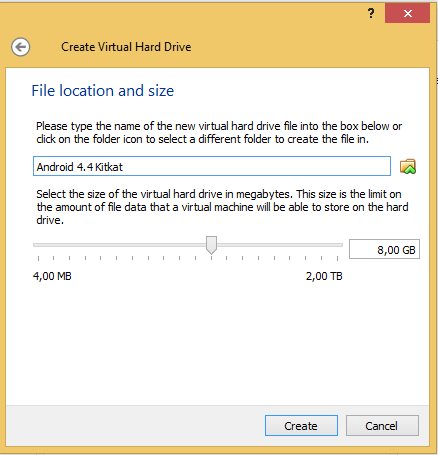Click the 4,00 MB minimum label
This screenshot has height=455, width=438.
pos(52,276)
